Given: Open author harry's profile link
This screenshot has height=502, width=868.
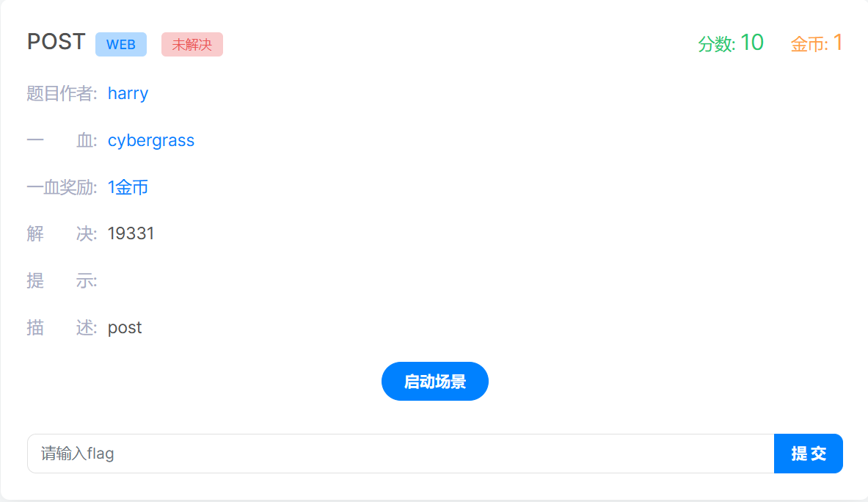Looking at the screenshot, I should click(128, 93).
